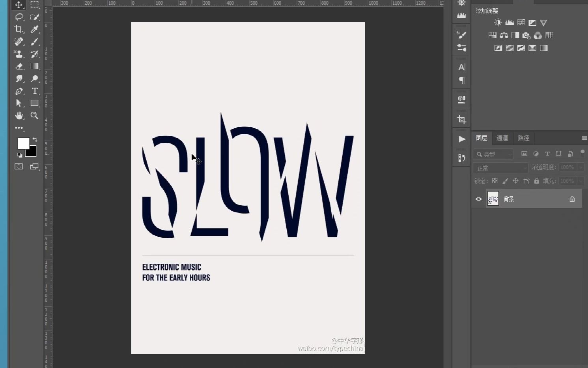Select the Brush tool
The width and height of the screenshot is (588, 368).
tap(35, 41)
